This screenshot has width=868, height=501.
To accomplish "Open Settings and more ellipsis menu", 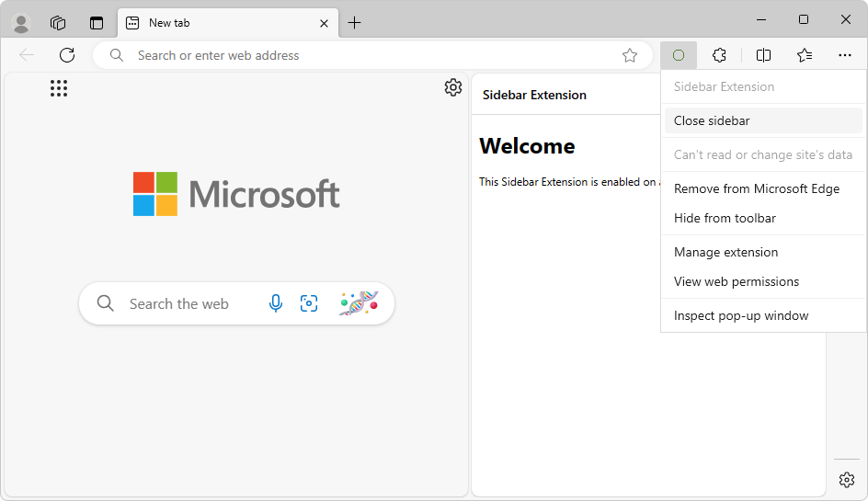I will tap(845, 55).
